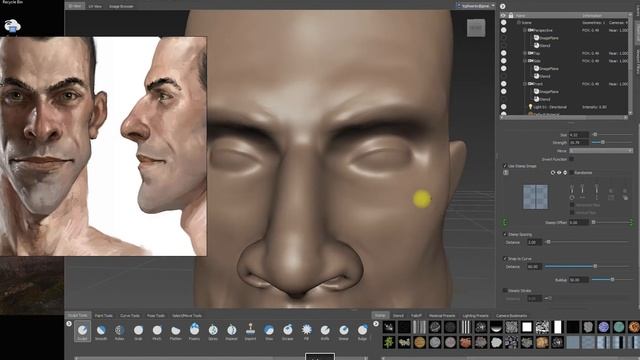Toggle visibility of the Top camera
Viewport: 640px width, 360px height.
[x=504, y=53]
